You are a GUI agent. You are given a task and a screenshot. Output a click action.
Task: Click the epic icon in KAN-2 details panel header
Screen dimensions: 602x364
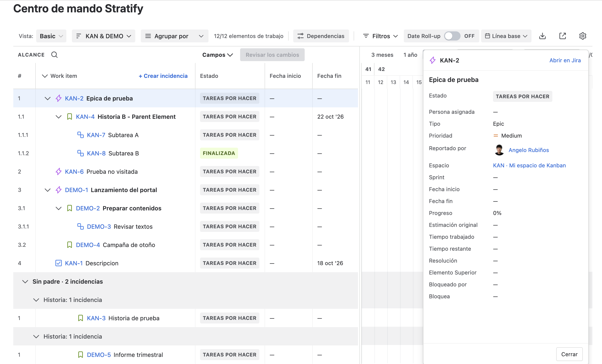click(432, 60)
